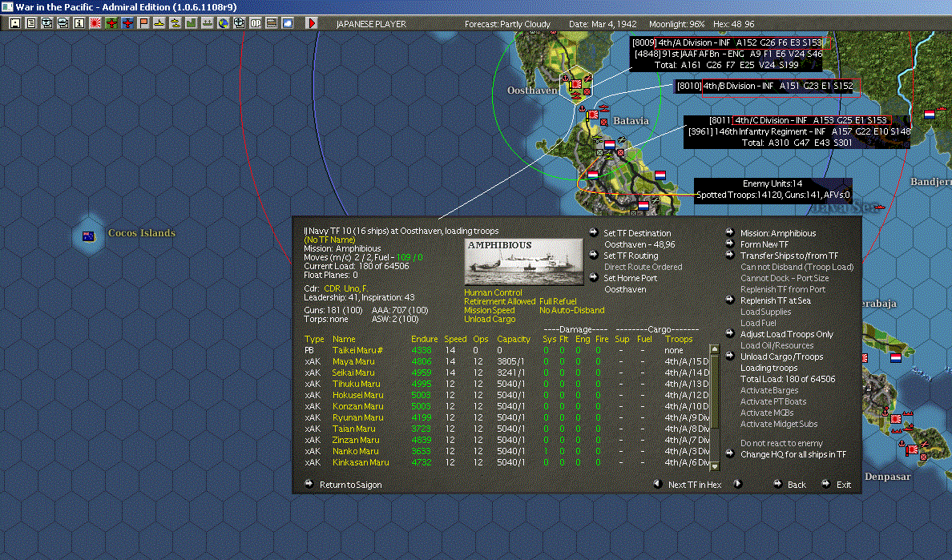
Task: Click the arrow icon beside Set TF Routing
Action: click(593, 255)
